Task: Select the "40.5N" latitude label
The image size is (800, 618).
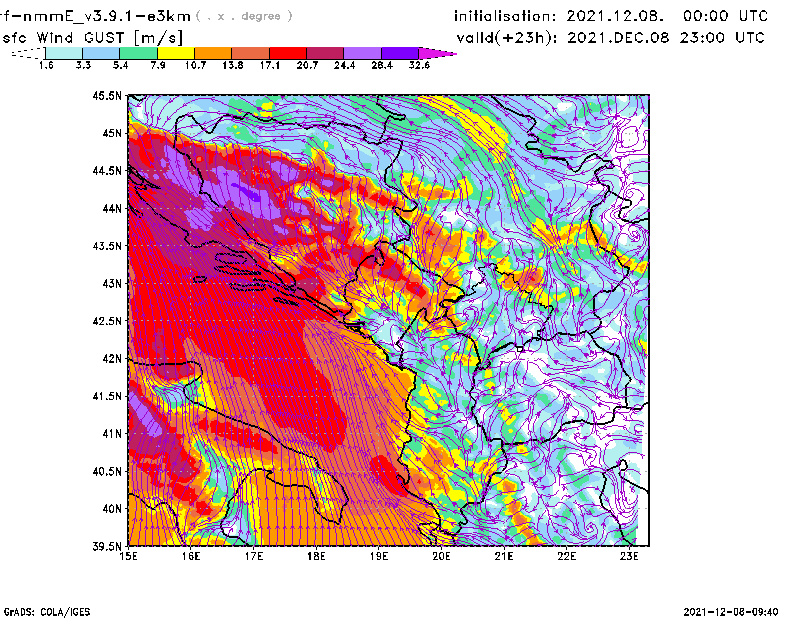Action: 107,472
